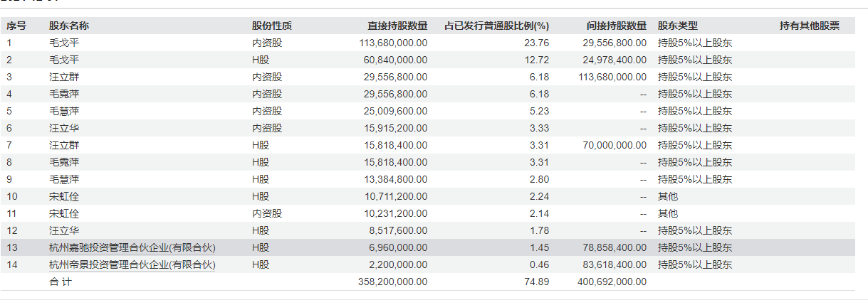Click 毛戈平 name in row 1
Image resolution: width=868 pixels, height=300 pixels.
[x=63, y=43]
